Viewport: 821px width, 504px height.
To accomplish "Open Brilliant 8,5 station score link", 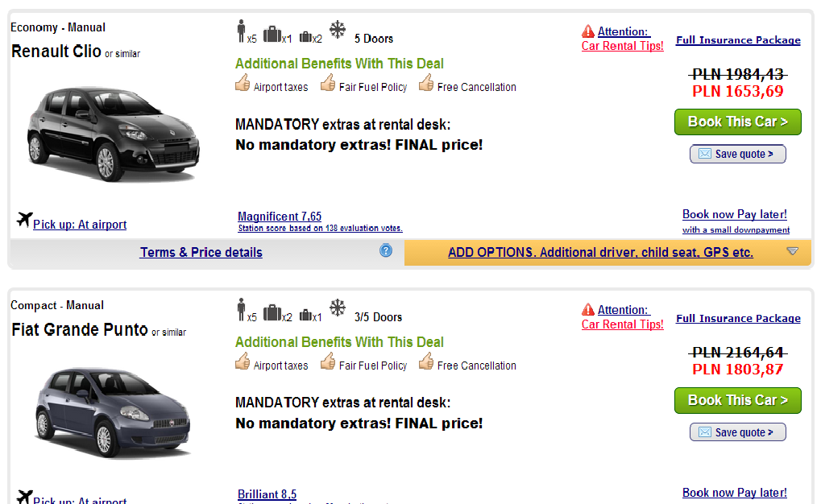I will click(x=267, y=494).
